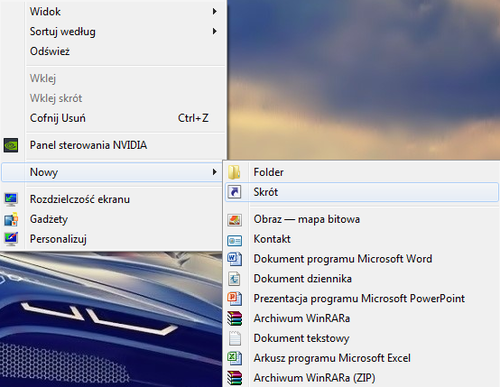Create new Dokument tekstowy
This screenshot has width=500, height=387.
[x=362, y=338]
